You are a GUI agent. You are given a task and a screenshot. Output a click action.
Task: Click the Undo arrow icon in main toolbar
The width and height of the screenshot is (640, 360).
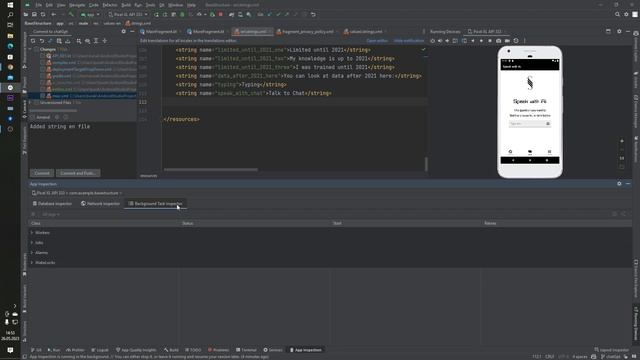coord(313,14)
